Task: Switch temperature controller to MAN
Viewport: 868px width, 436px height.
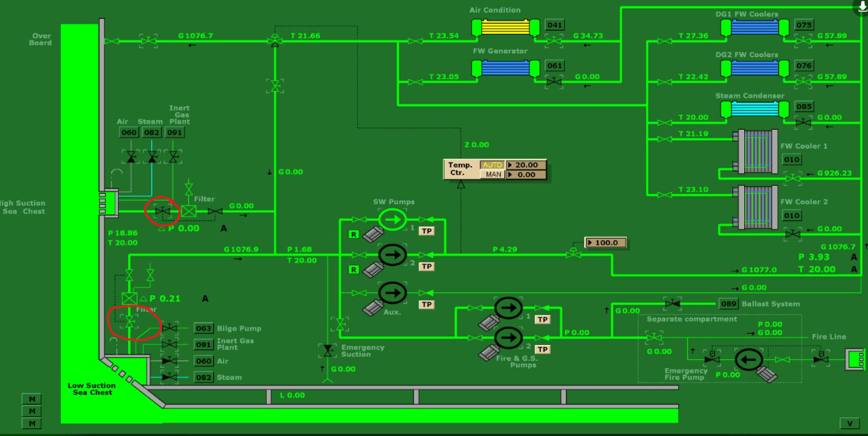Action: coord(492,175)
